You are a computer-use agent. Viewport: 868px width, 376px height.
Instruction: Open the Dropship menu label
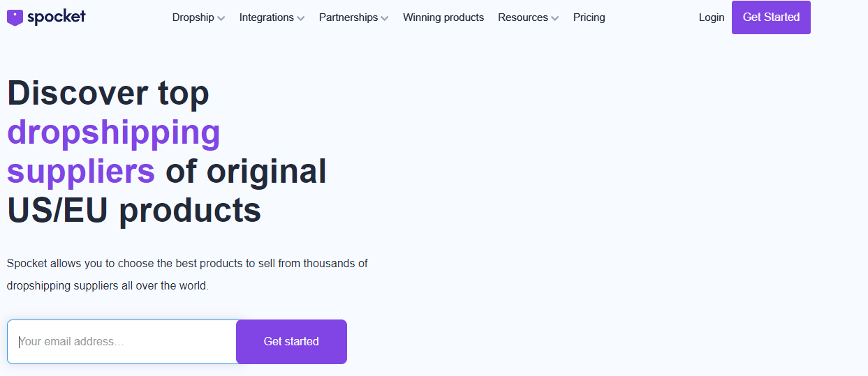[193, 17]
